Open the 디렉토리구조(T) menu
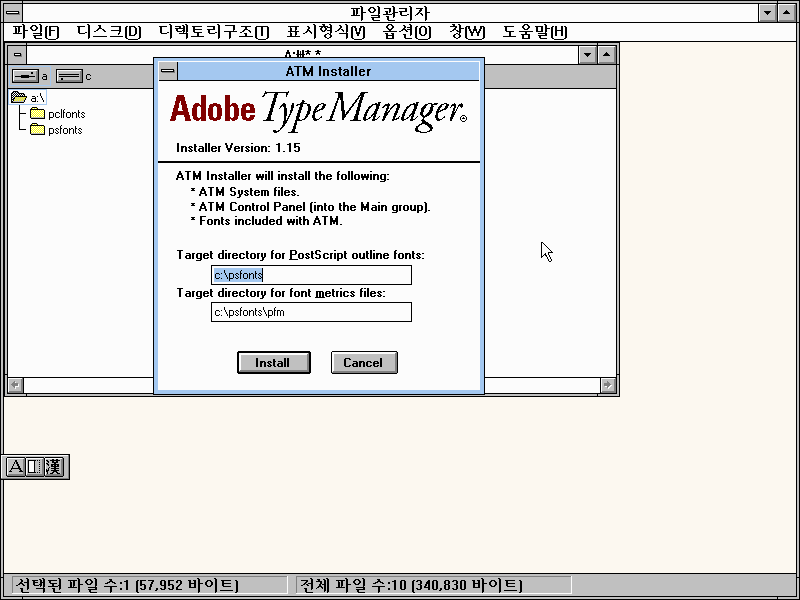The height and width of the screenshot is (600, 800). 214,32
